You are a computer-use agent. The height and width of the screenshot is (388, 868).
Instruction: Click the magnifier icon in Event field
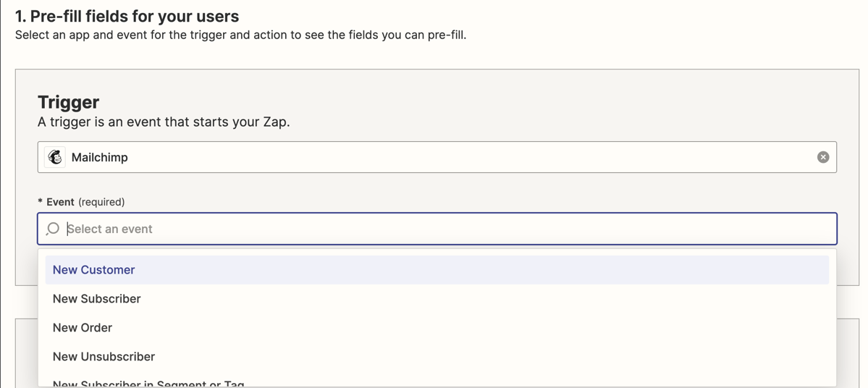pyautogui.click(x=53, y=229)
